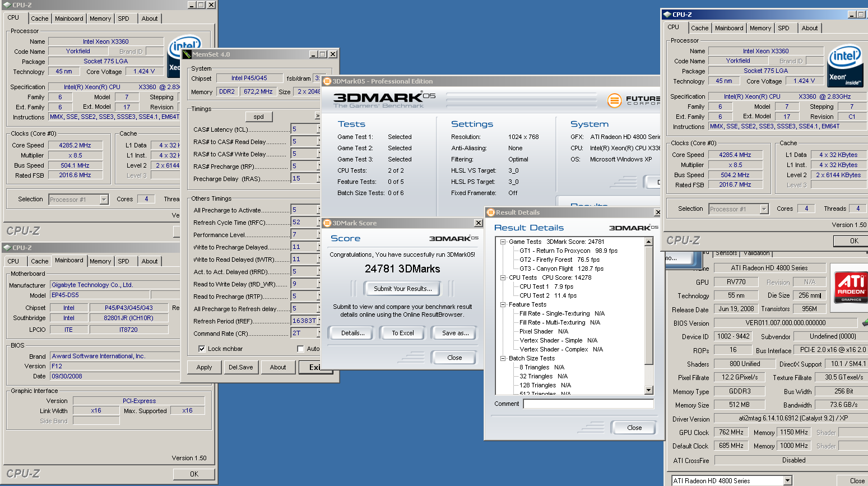
Task: Open the CAS# Latency (tCL) dropdown
Action: [305, 129]
